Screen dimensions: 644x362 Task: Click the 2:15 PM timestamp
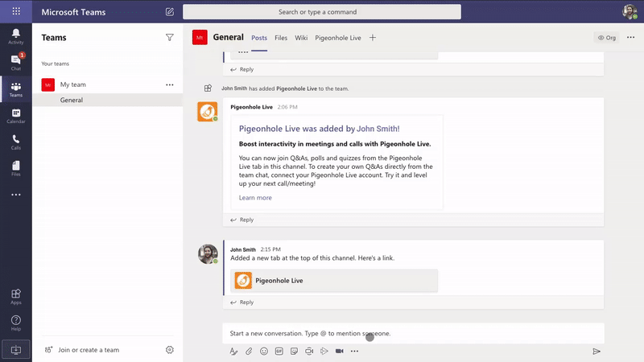[270, 249]
